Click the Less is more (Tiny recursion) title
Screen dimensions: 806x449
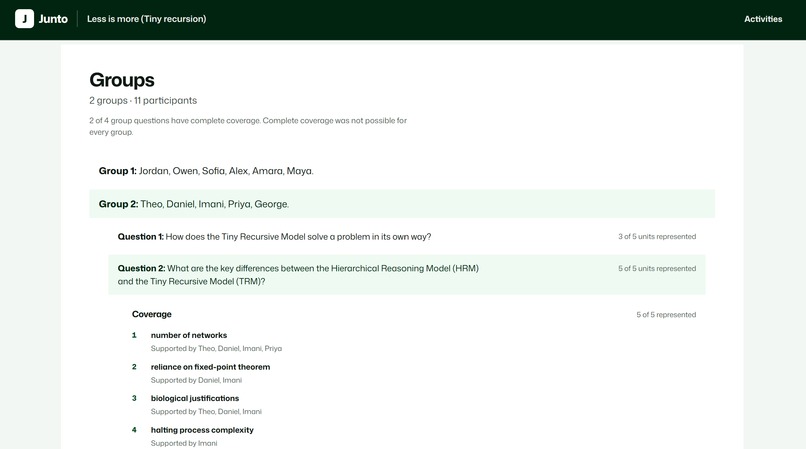click(146, 19)
